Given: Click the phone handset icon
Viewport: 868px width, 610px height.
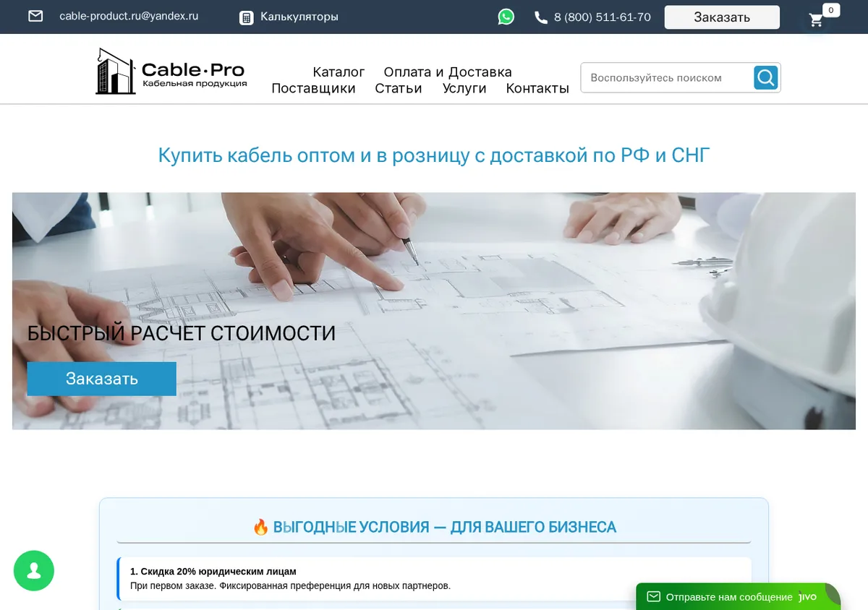Looking at the screenshot, I should tap(541, 17).
